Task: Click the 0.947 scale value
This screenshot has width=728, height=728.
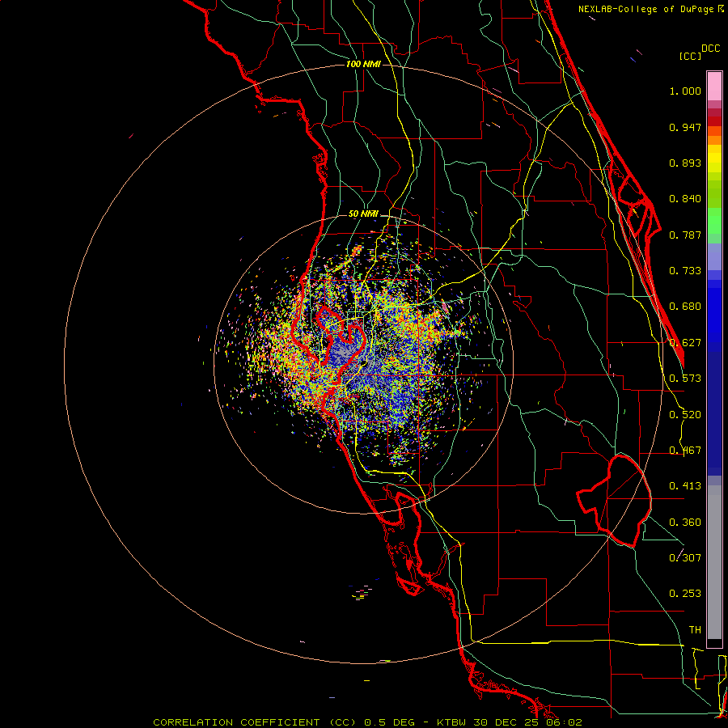Action: point(685,127)
